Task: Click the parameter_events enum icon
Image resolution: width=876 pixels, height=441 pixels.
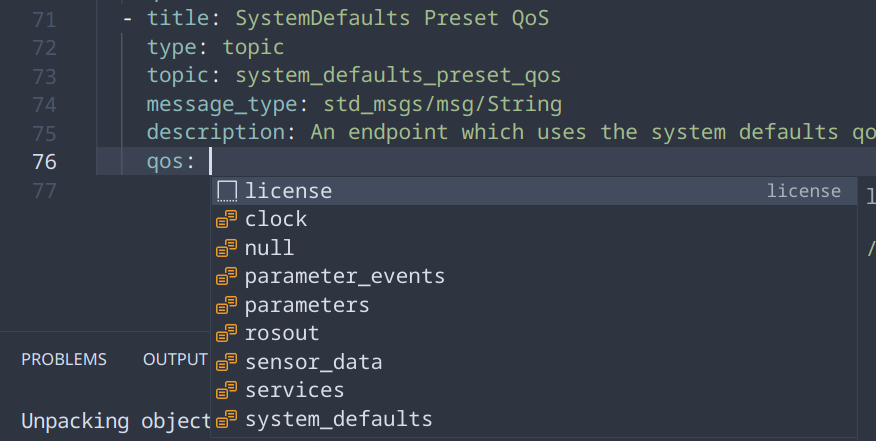Action: (226, 276)
